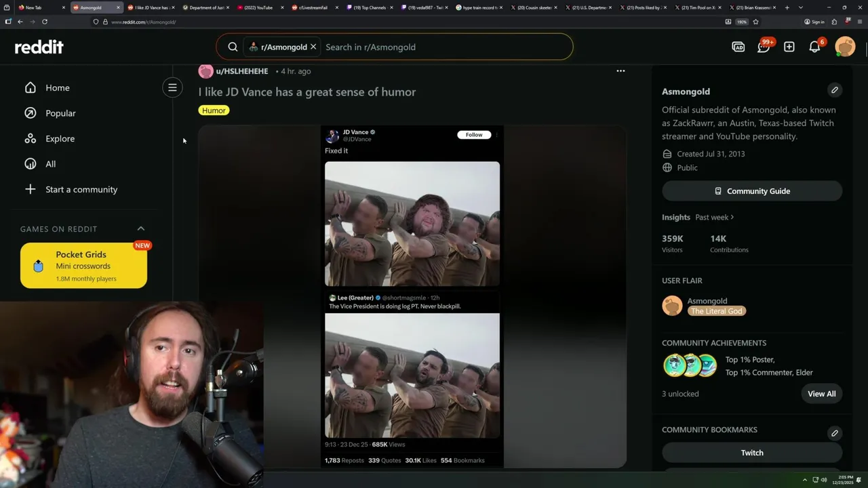Bookmark this page with the star icon
Screen dimensions: 868x488
(x=755, y=22)
